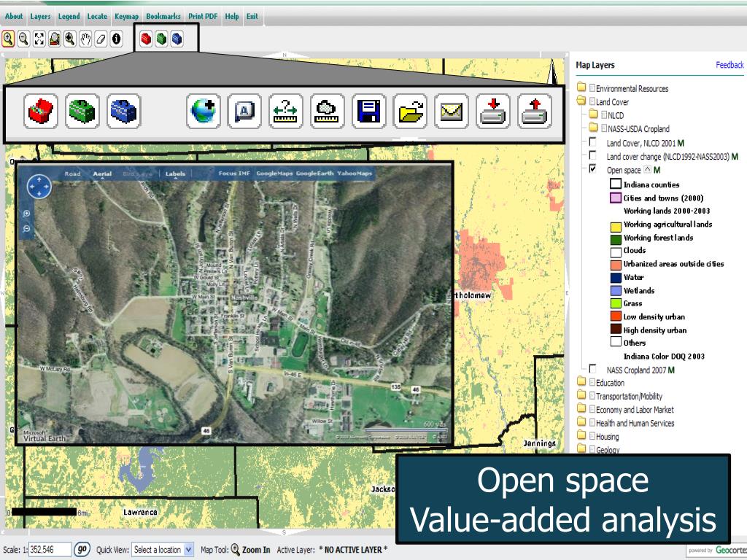747x560 pixels.
Task: Click the magnifier with back arrow icon
Action: [x=70, y=39]
